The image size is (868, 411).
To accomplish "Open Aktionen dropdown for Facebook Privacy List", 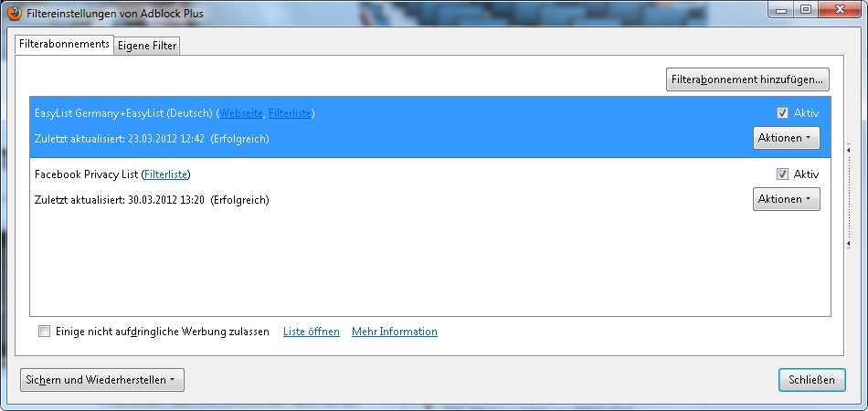I will point(786,199).
